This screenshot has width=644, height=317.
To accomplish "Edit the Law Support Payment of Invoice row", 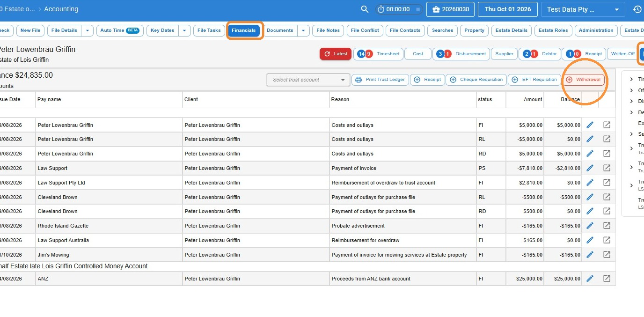I will (x=590, y=168).
